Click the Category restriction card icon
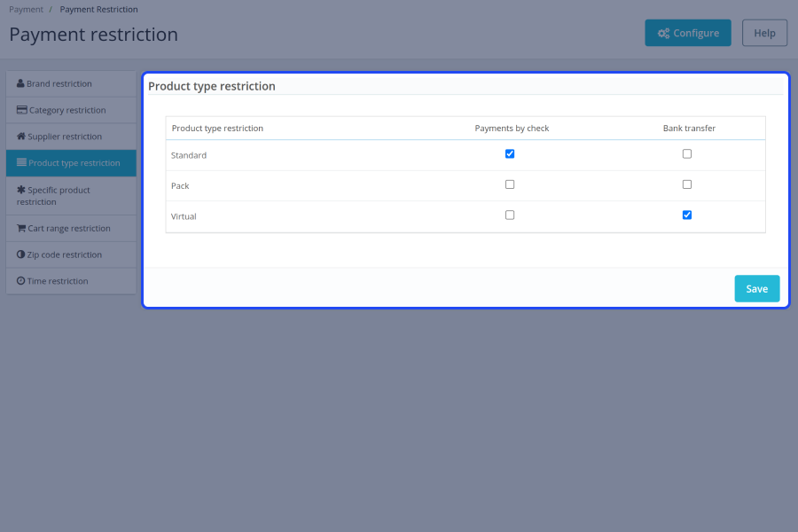Image resolution: width=798 pixels, height=532 pixels. click(22, 109)
